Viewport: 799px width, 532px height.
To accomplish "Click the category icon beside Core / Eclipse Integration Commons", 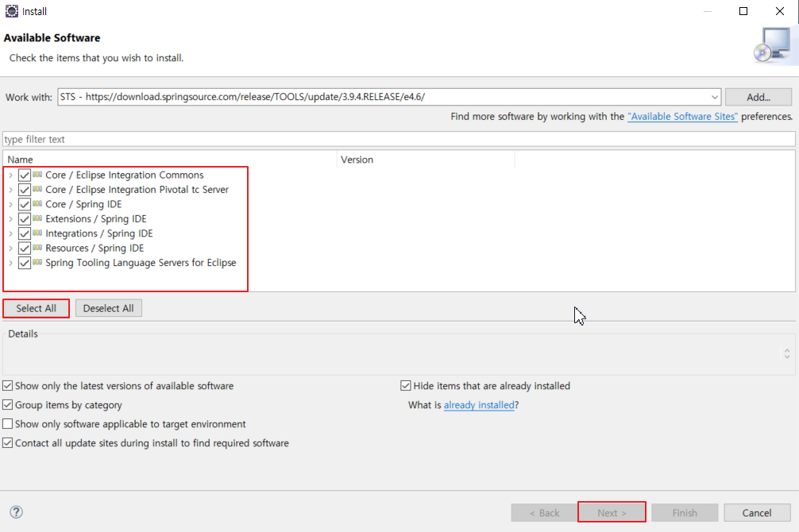I will (37, 175).
